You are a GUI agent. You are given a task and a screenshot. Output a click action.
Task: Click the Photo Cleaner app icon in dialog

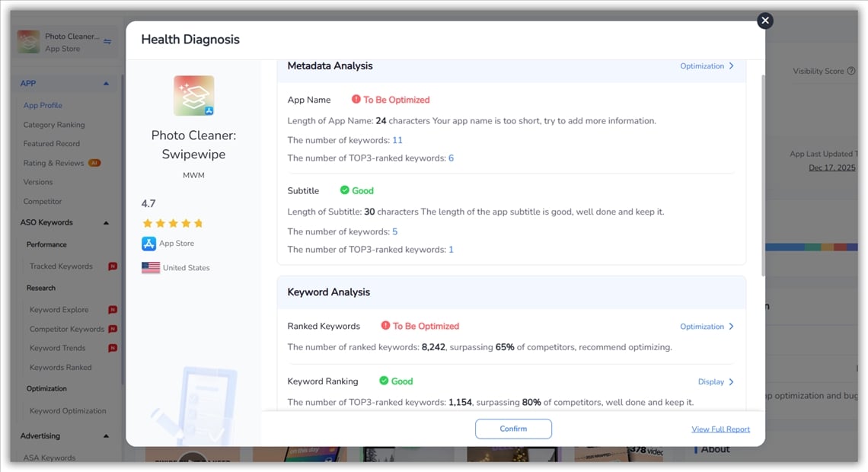[193, 96]
